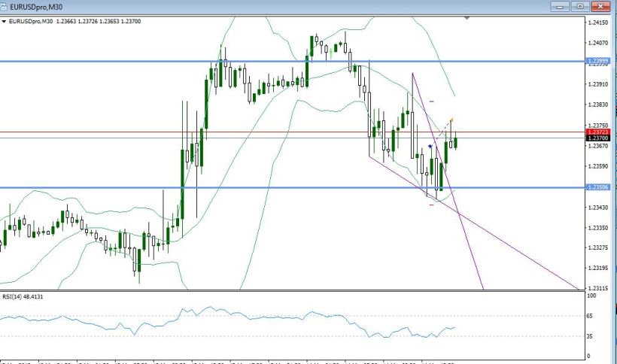Minimize the EURUSDpro,M30 chart window
Image resolution: width=617 pixels, height=364 pixels.
coord(560,6)
